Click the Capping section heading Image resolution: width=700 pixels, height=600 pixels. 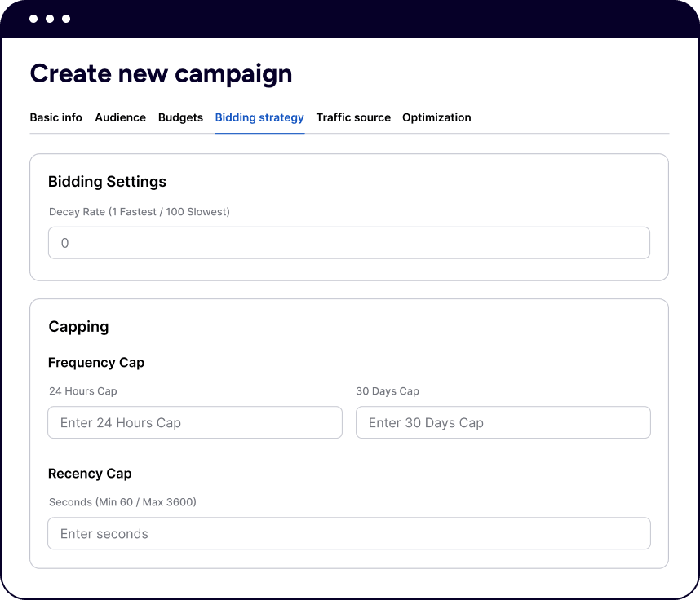tap(78, 327)
